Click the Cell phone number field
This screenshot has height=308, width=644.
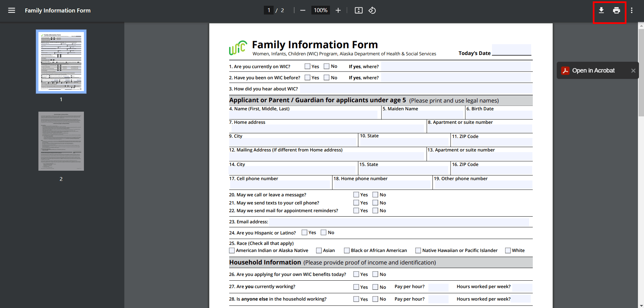click(x=279, y=185)
